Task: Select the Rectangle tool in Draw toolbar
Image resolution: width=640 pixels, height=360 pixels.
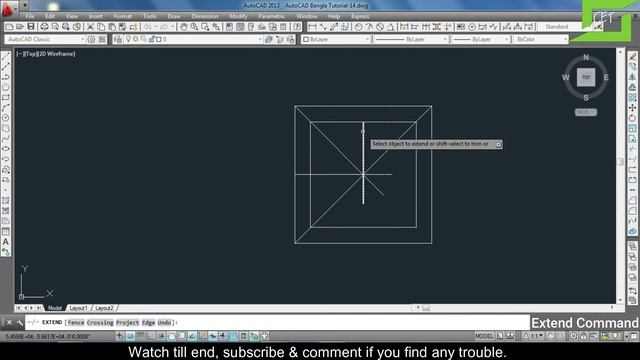Action: pyautogui.click(x=6, y=98)
